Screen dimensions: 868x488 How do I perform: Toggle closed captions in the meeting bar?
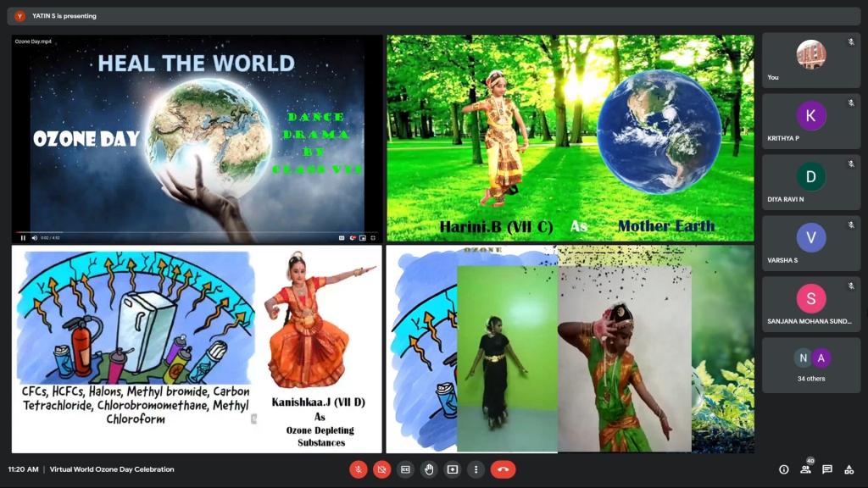(x=406, y=469)
